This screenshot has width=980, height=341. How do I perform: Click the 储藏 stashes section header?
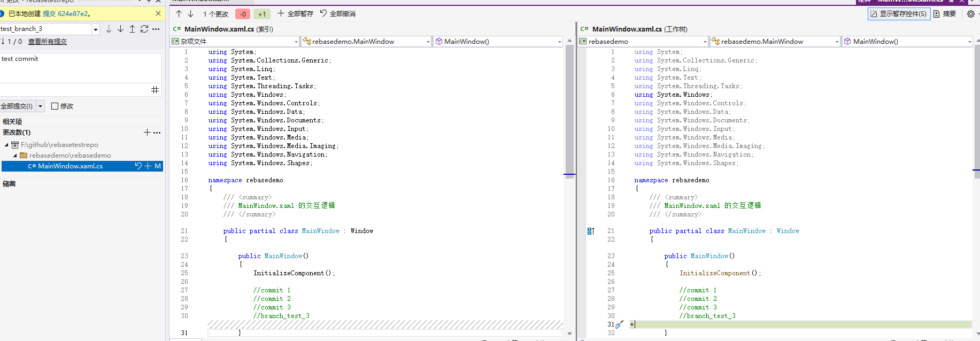[x=9, y=184]
